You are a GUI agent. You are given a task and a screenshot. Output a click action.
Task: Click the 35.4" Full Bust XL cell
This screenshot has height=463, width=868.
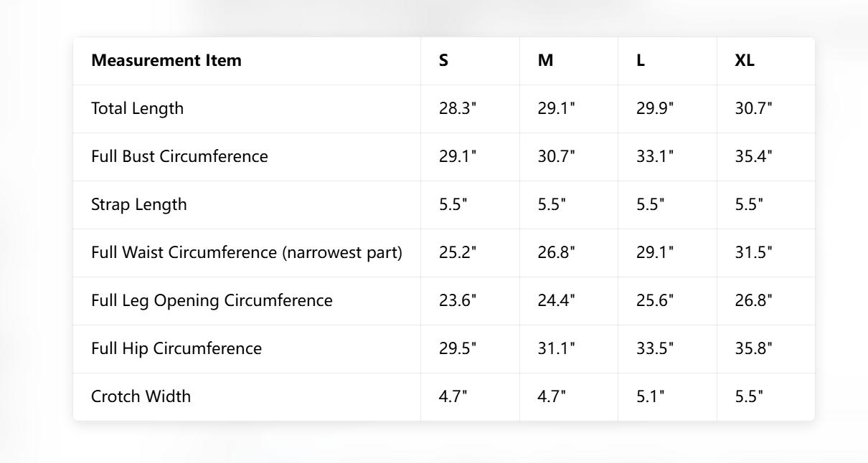click(753, 157)
